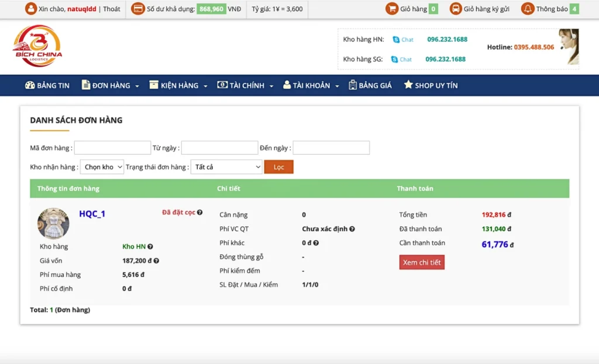The height and width of the screenshot is (364, 599).
Task: Open the HQC_1 order link
Action: click(92, 214)
